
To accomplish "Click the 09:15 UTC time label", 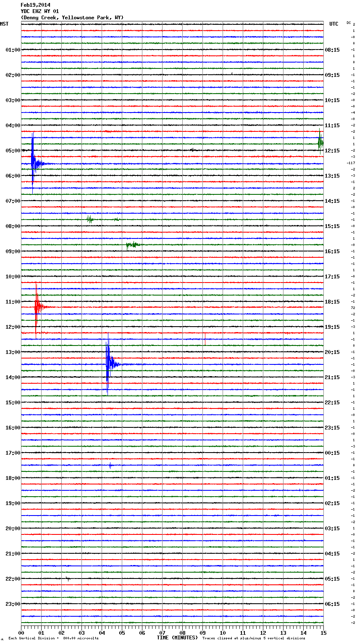I will coord(332,75).
